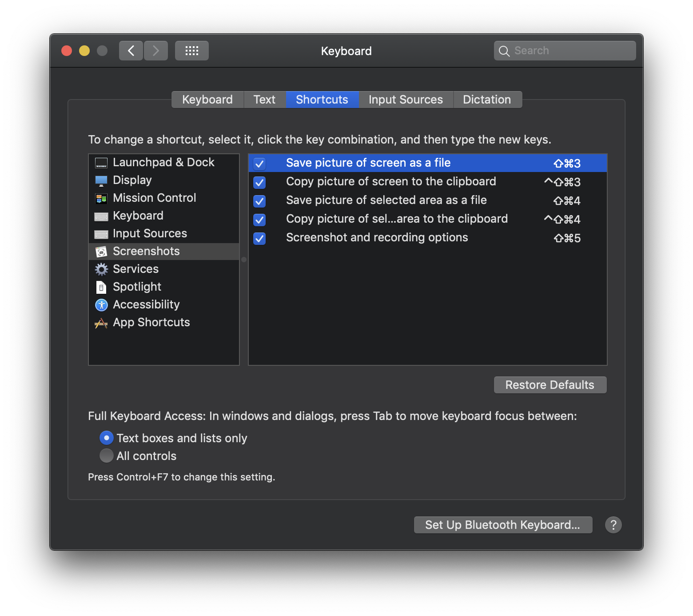This screenshot has width=693, height=616.
Task: Click the Keyboard category icon in sidebar
Action: [x=101, y=216]
